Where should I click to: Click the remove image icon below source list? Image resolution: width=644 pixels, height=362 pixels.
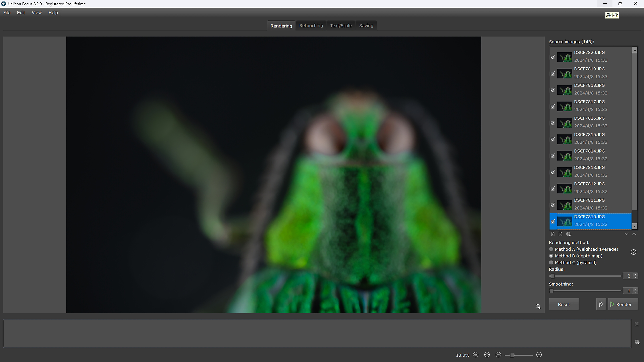tap(561, 234)
